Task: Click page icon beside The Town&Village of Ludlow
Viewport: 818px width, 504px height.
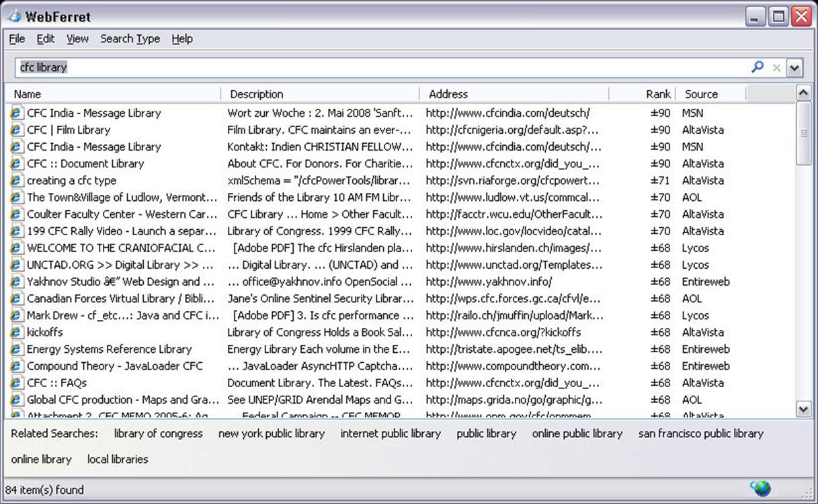Action: (16, 197)
